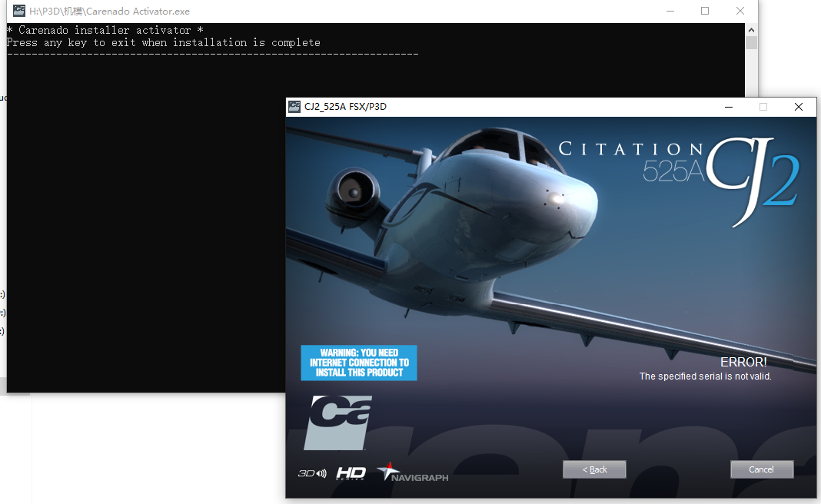Screen dimensions: 821x504
Task: Click the blue internet connection warning banner
Action: click(359, 363)
